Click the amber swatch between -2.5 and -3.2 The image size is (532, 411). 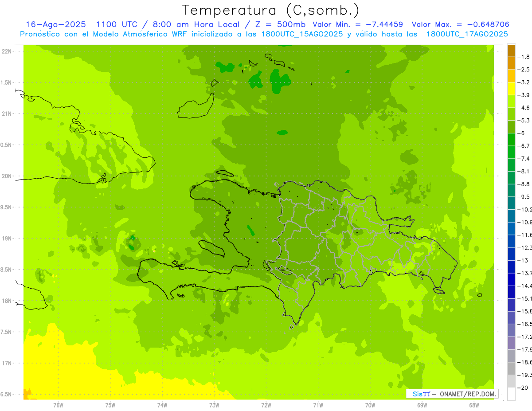coord(511,76)
